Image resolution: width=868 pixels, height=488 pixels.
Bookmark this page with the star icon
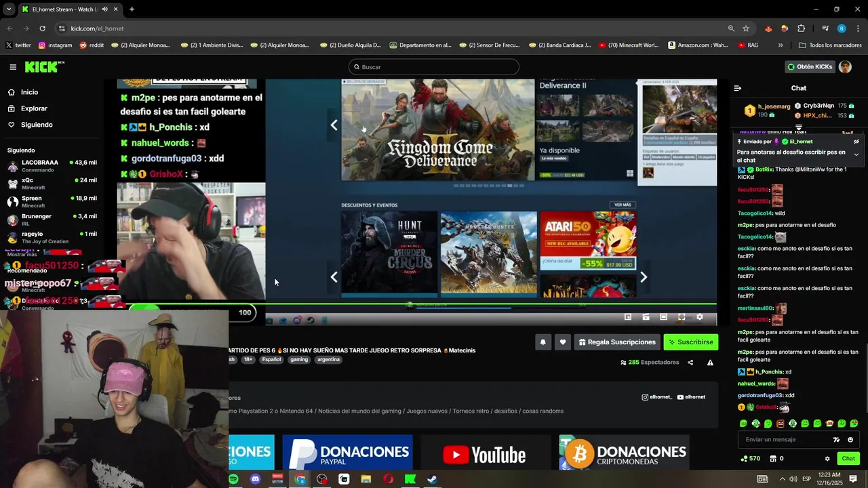coord(746,28)
